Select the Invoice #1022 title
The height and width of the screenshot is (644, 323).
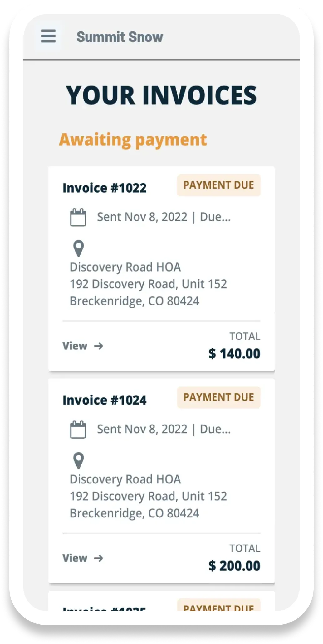[x=104, y=188]
